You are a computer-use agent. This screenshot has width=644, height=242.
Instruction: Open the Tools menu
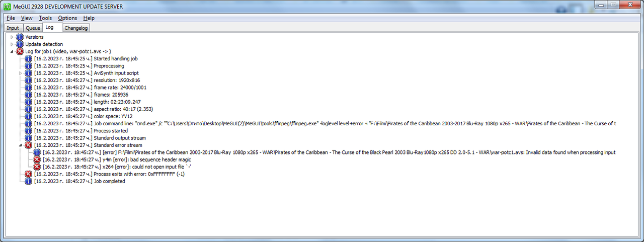click(x=45, y=18)
